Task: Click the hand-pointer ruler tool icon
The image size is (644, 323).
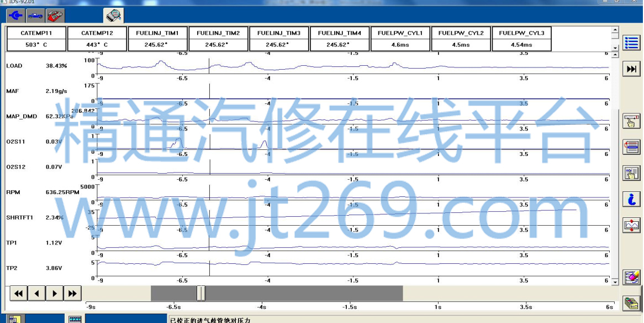Action: tap(632, 121)
